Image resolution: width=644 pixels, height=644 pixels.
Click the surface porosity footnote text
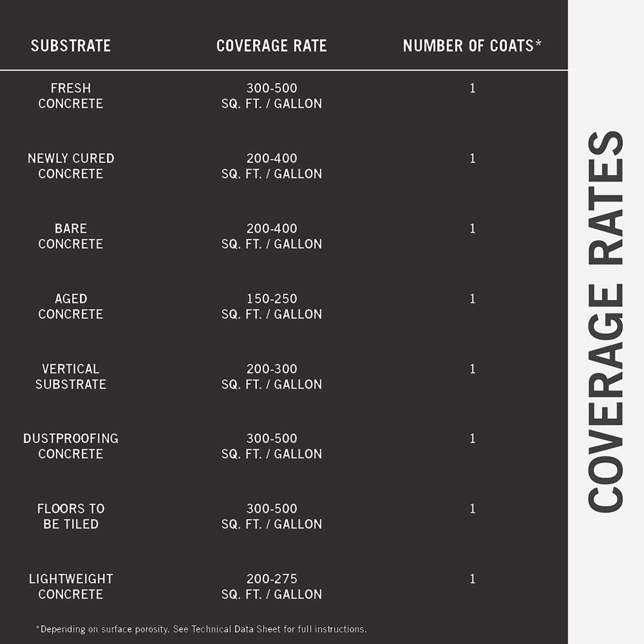coord(201,629)
